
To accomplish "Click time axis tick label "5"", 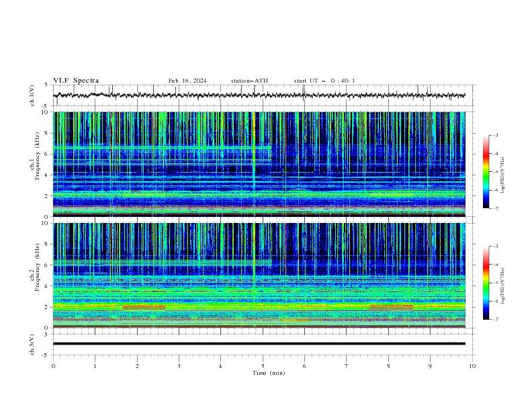I will (x=263, y=366).
